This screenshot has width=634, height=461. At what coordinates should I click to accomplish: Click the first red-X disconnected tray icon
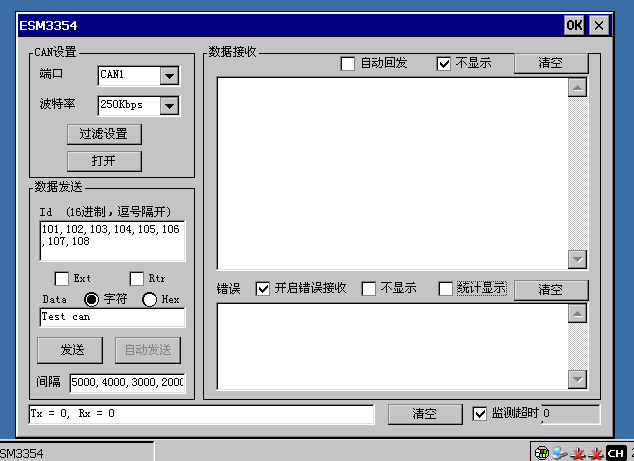tap(578, 454)
